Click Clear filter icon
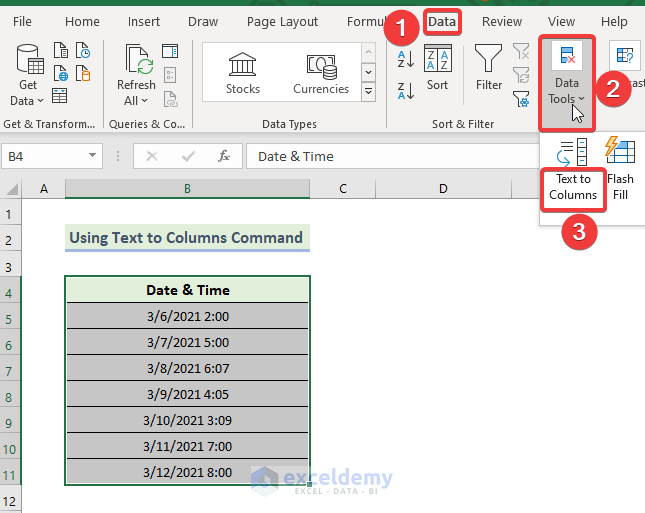 point(521,51)
